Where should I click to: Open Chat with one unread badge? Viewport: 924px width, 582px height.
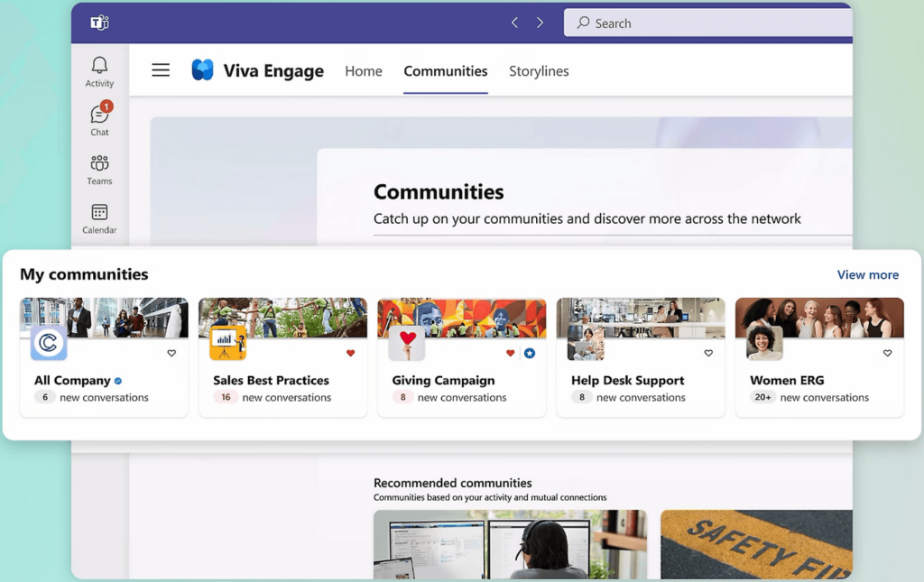(99, 119)
